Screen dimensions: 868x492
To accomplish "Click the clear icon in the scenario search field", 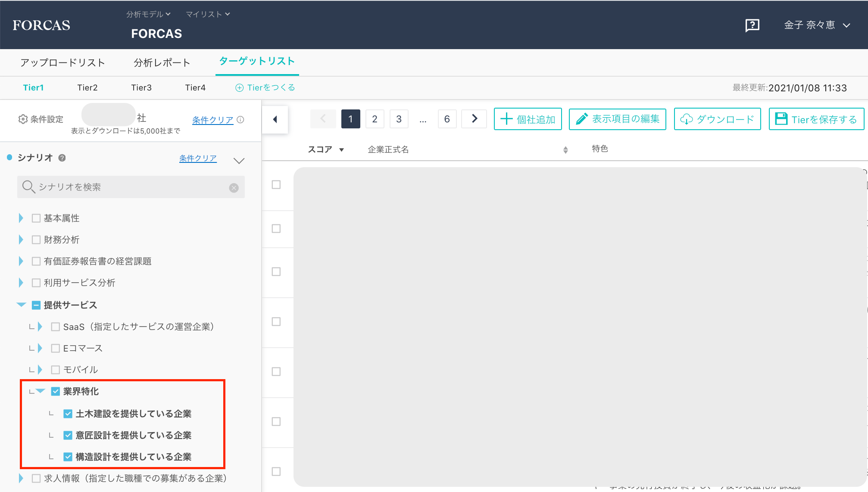I will tap(234, 188).
